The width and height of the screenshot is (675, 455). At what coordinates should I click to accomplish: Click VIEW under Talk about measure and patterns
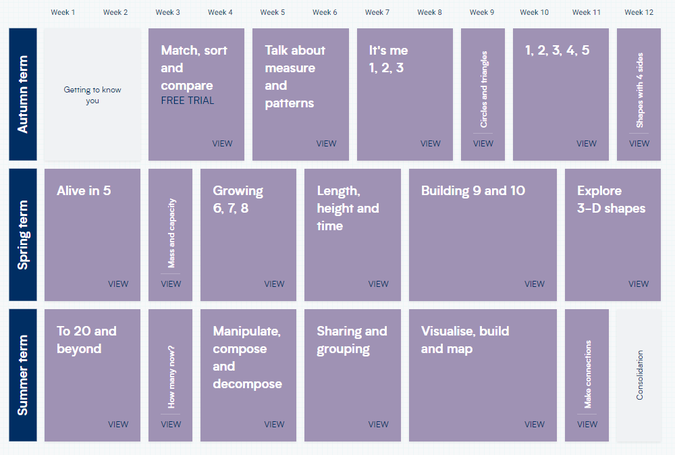(326, 143)
